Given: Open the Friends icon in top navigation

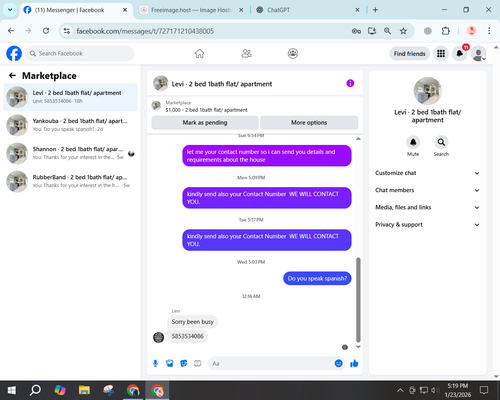Looking at the screenshot, I should [x=246, y=53].
